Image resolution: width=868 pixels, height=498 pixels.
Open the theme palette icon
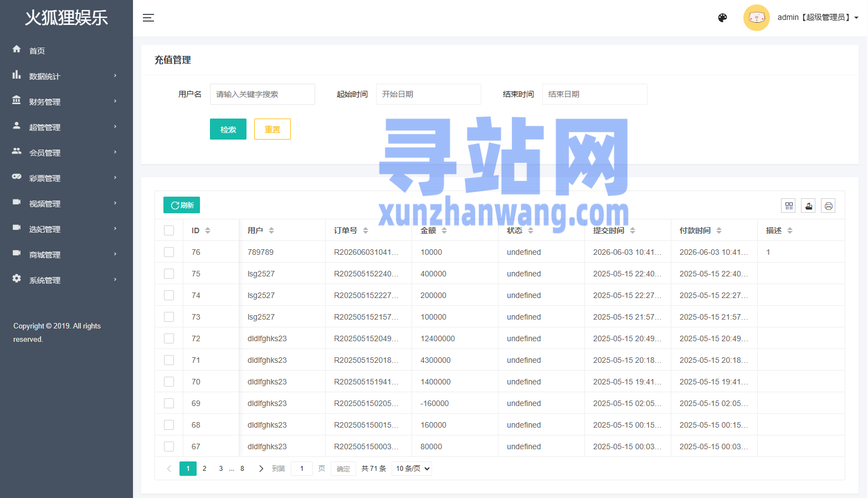[x=722, y=18]
